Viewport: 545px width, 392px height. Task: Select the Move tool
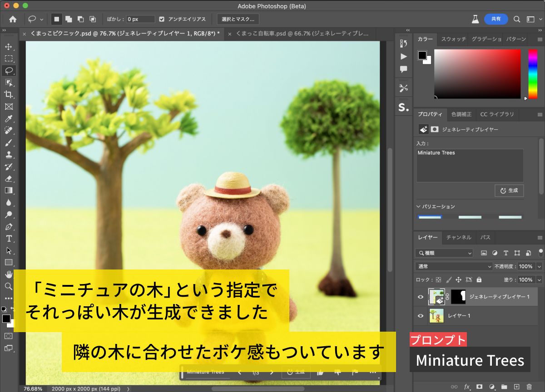pyautogui.click(x=9, y=47)
